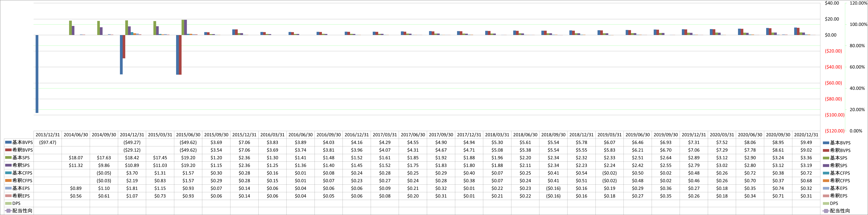Select the 配当性向 entry in the right-side chart legend

(x=836, y=211)
